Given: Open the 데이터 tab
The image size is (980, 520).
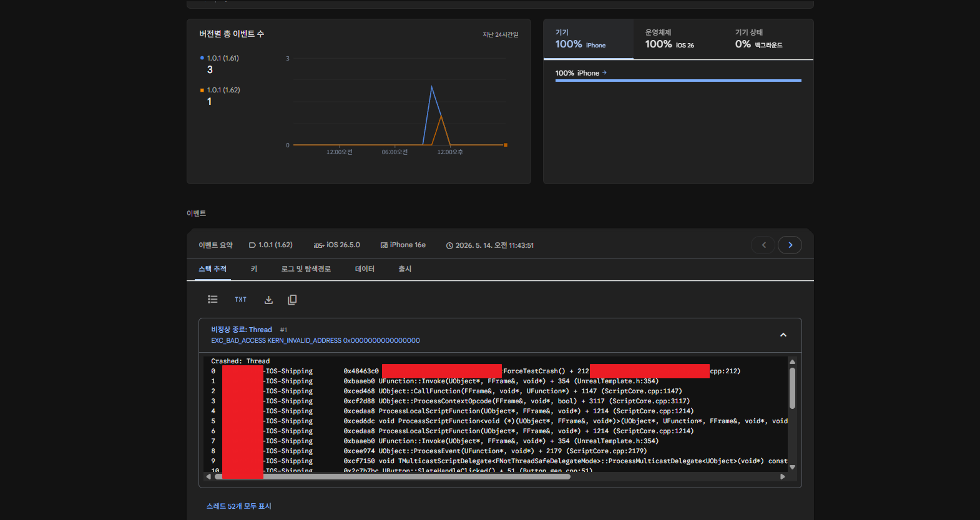Looking at the screenshot, I should pos(365,269).
